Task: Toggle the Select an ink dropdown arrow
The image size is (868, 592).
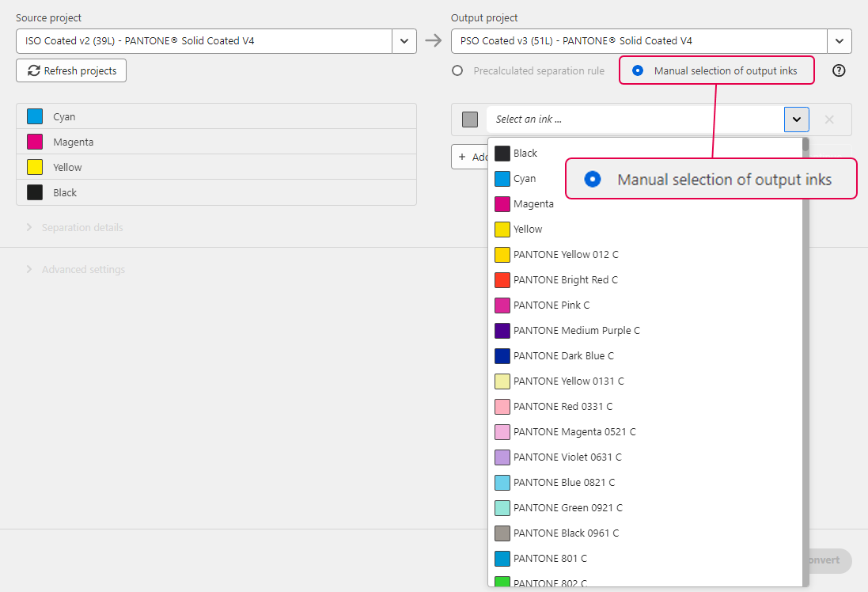Action: pos(797,120)
